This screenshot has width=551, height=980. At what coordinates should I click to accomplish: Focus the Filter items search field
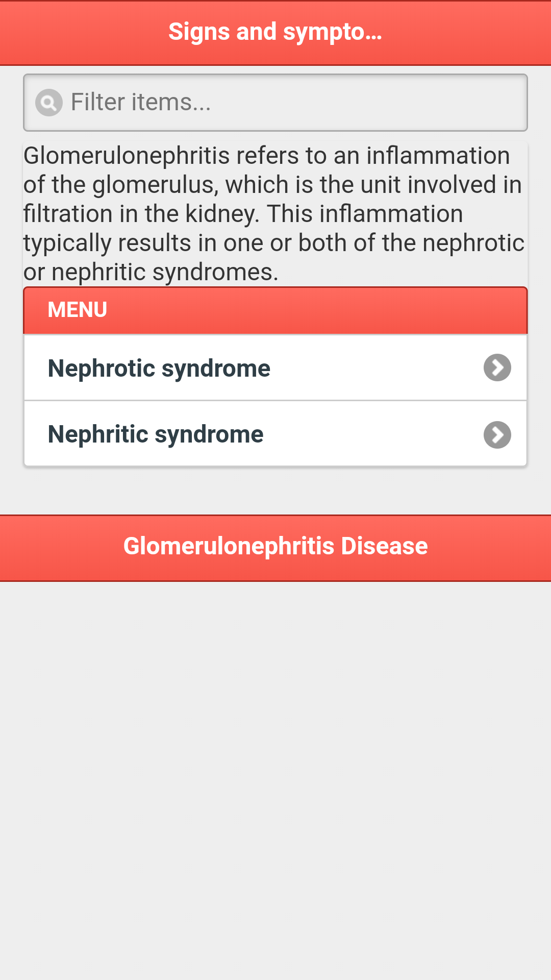(x=275, y=103)
